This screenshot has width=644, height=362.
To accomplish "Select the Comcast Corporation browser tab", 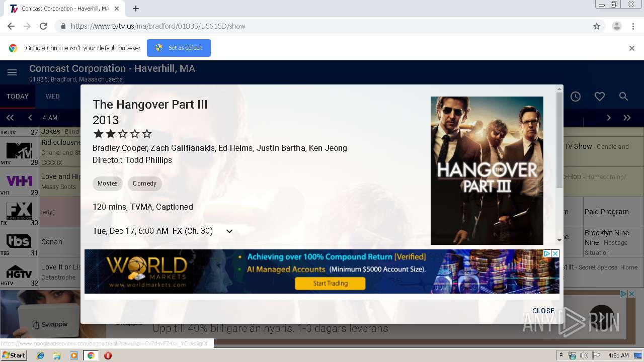I will click(64, 9).
